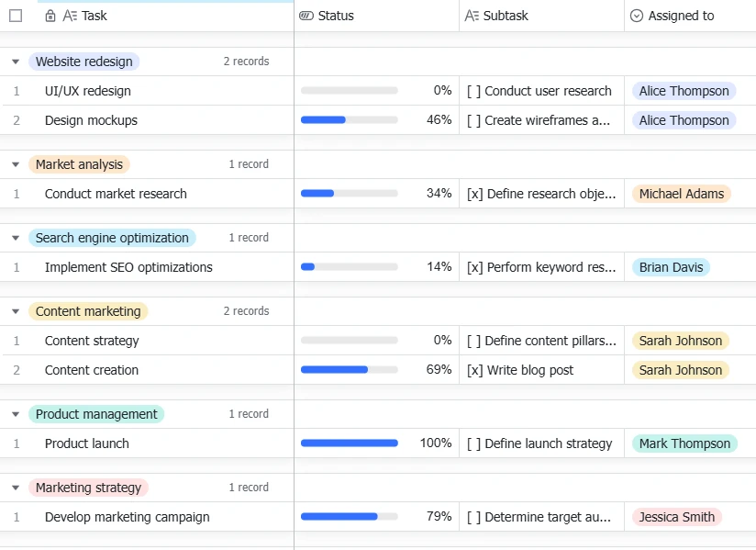Select the Alice Thompson tag on UI/UX redesign
This screenshot has height=550, width=756.
[684, 91]
